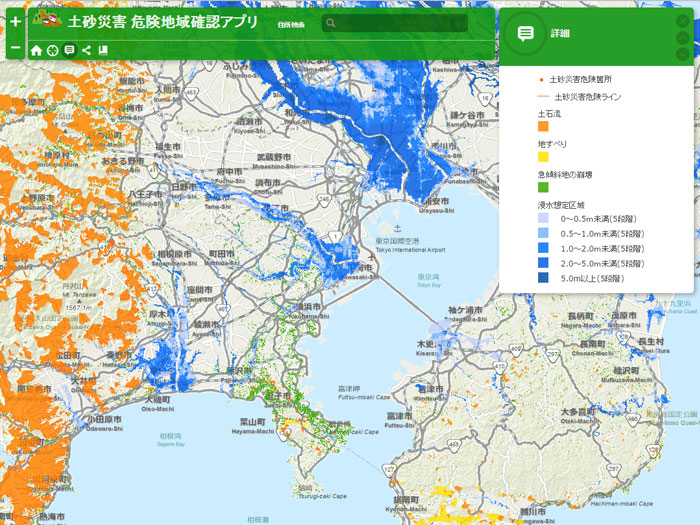Click the address search input field

pyautogui.click(x=400, y=22)
